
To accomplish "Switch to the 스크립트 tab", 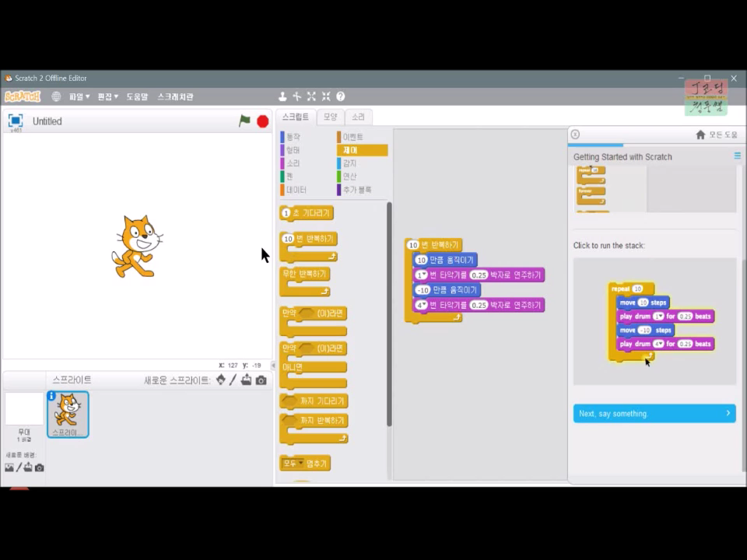I will (296, 117).
